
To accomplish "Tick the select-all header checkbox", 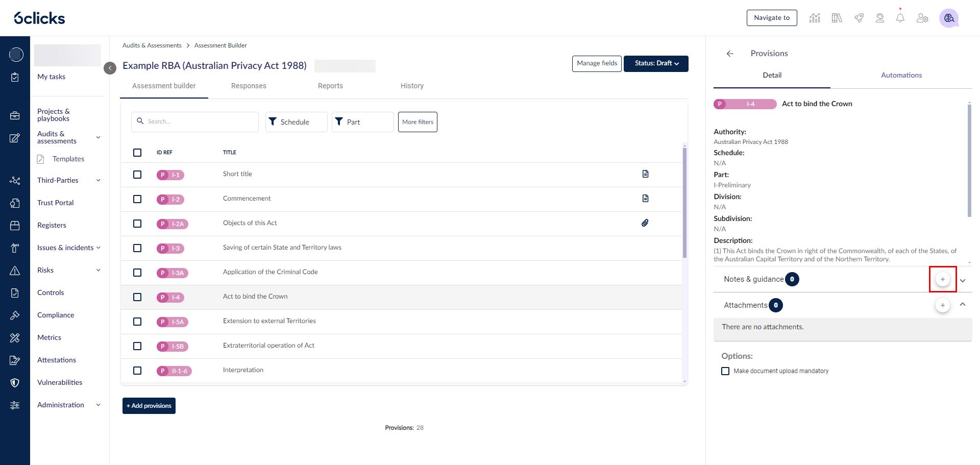I will click(137, 153).
